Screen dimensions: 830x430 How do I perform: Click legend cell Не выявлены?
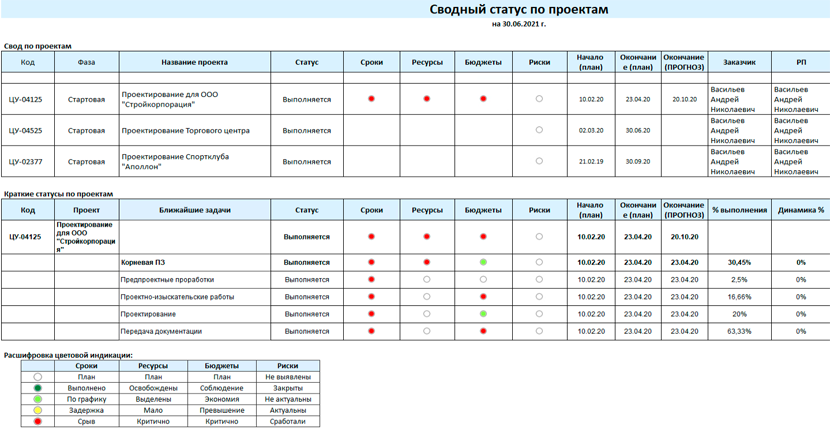(x=287, y=377)
